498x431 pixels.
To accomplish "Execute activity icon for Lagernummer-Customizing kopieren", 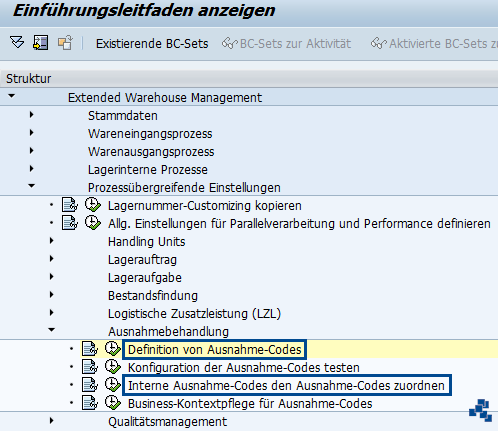I will (x=93, y=205).
